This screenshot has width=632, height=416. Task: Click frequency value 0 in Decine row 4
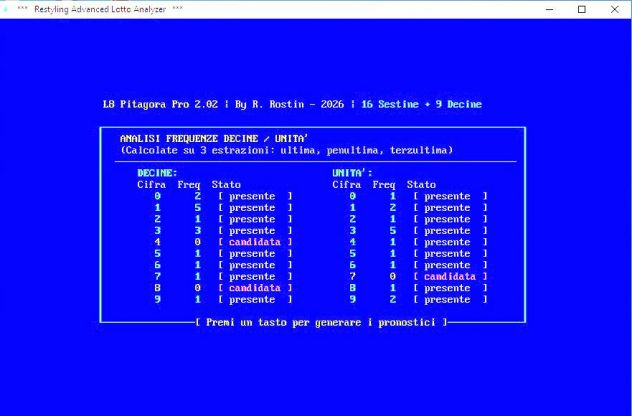[x=198, y=242]
